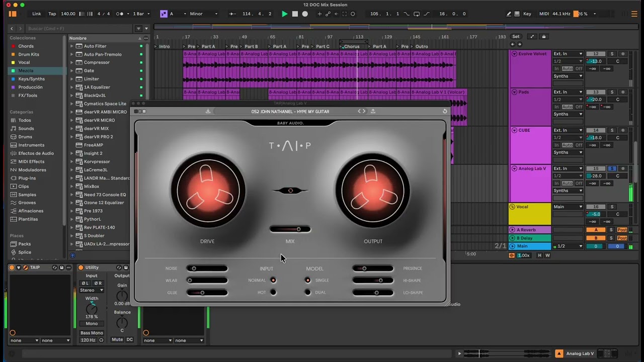
Task: Open the Main track 1/2 output dropdown
Action: [568, 246]
